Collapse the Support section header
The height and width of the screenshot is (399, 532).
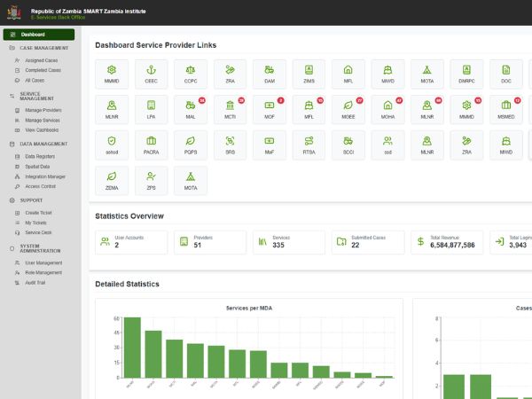[26, 200]
